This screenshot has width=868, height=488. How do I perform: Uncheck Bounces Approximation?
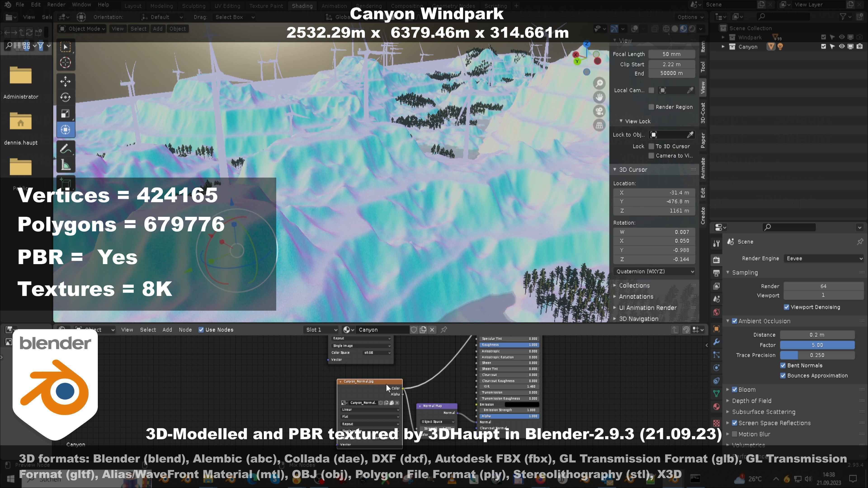tap(783, 375)
